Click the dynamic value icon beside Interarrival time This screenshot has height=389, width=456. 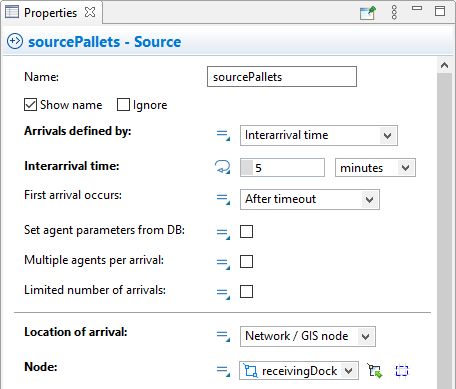coord(222,167)
